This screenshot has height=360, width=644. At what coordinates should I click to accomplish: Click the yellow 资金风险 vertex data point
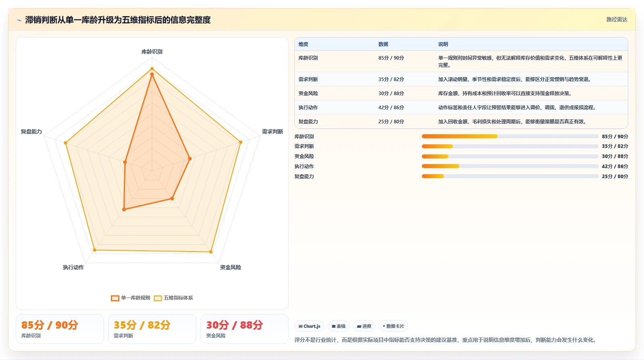pyautogui.click(x=211, y=252)
